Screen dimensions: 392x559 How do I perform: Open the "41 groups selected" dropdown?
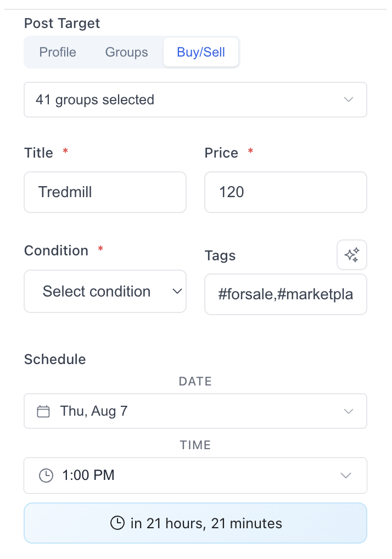click(195, 99)
